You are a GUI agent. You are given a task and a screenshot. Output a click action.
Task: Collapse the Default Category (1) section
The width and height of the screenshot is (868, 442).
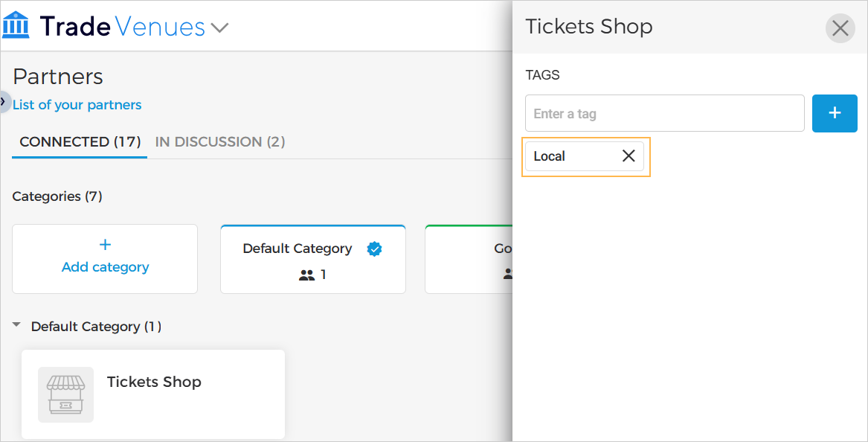pos(16,326)
